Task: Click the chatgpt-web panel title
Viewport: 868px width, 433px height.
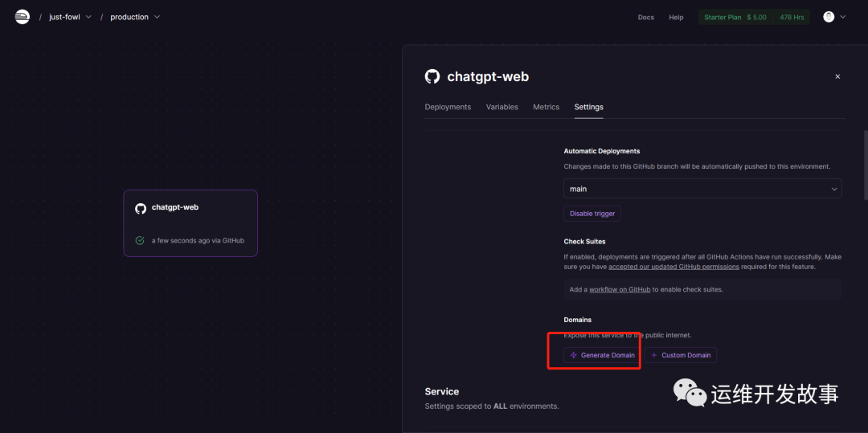Action: (488, 76)
